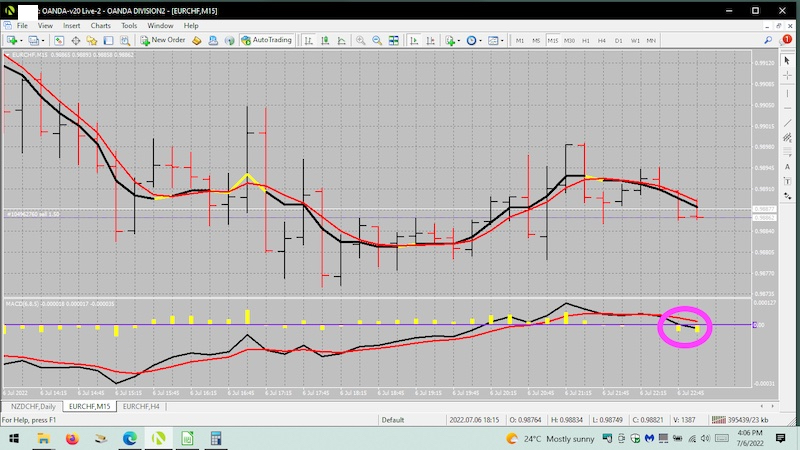Switch chart to bar chart type
Screen dimensions: 800x450
[x=309, y=40]
